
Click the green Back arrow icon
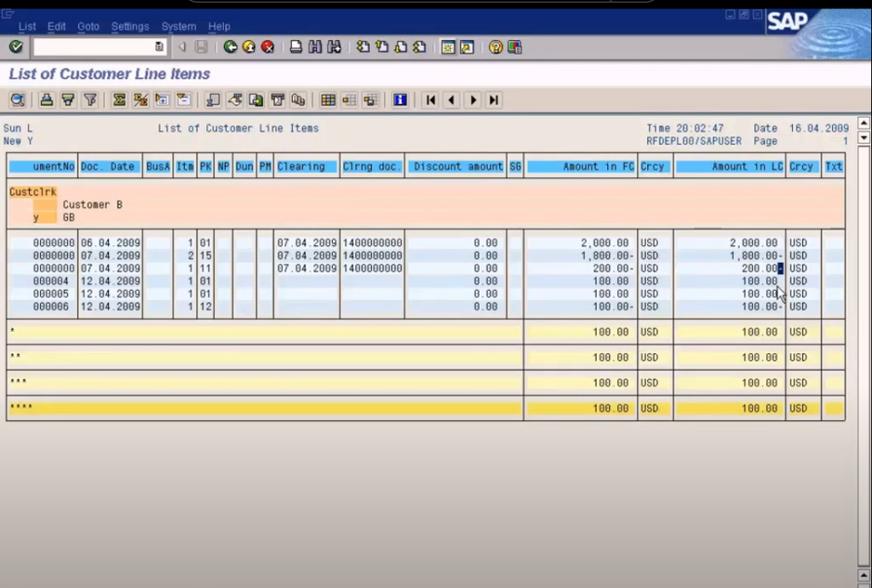[x=230, y=48]
